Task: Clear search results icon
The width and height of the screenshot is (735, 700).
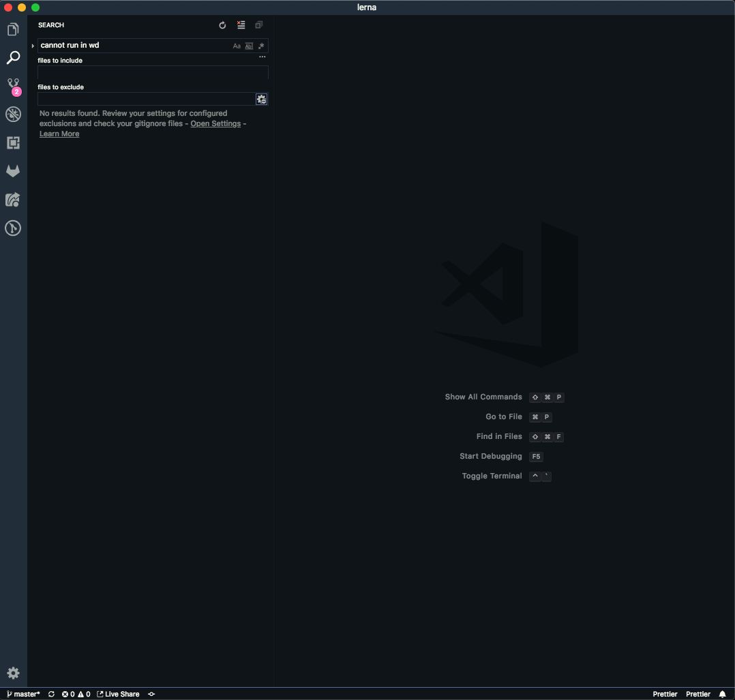Action: tap(241, 25)
